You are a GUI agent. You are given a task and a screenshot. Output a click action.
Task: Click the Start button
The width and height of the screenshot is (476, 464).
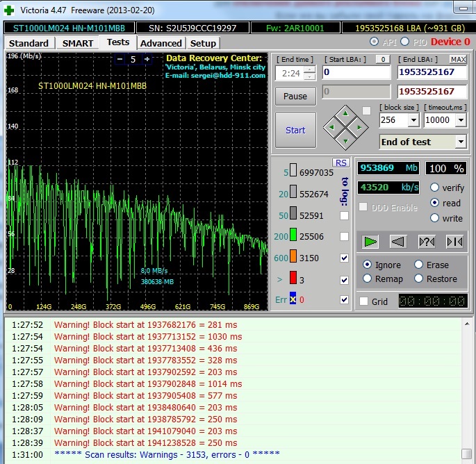coord(295,130)
